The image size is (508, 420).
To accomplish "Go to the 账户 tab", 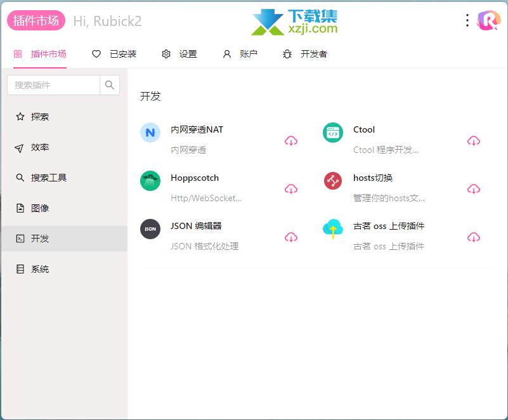I will (240, 55).
